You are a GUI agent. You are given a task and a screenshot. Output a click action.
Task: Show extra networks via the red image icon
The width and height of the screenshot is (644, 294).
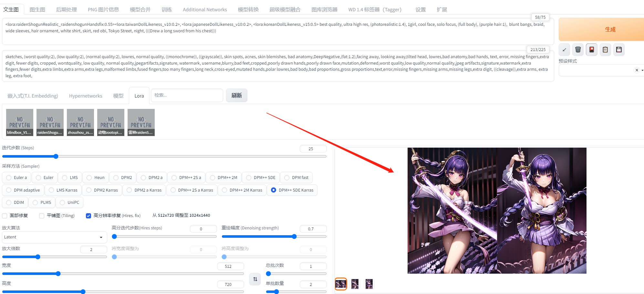(x=591, y=49)
